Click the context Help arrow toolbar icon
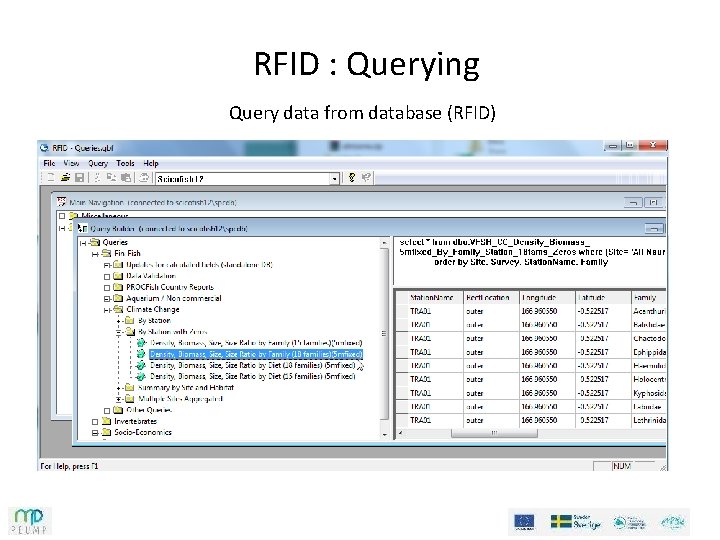This screenshot has width=720, height=540. click(366, 178)
